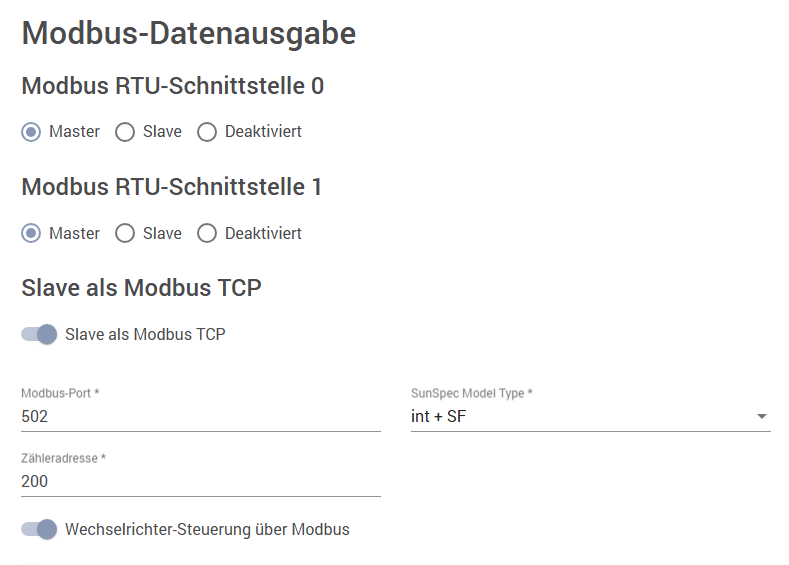Choose Slave for Modbus RTU-Schnittstelle 1
Viewport: 789px width, 565px height.
[x=125, y=233]
